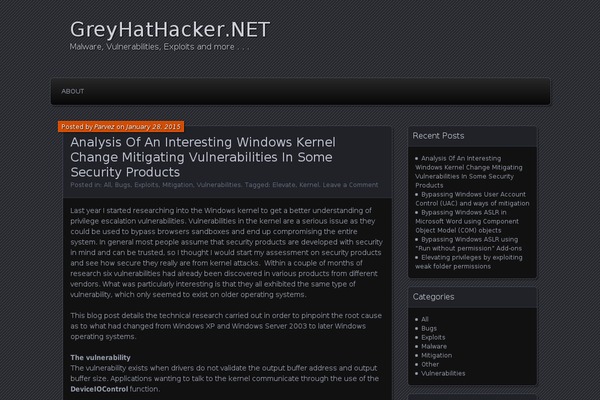
Task: Click Leave a Comment link
Action: tap(350, 185)
